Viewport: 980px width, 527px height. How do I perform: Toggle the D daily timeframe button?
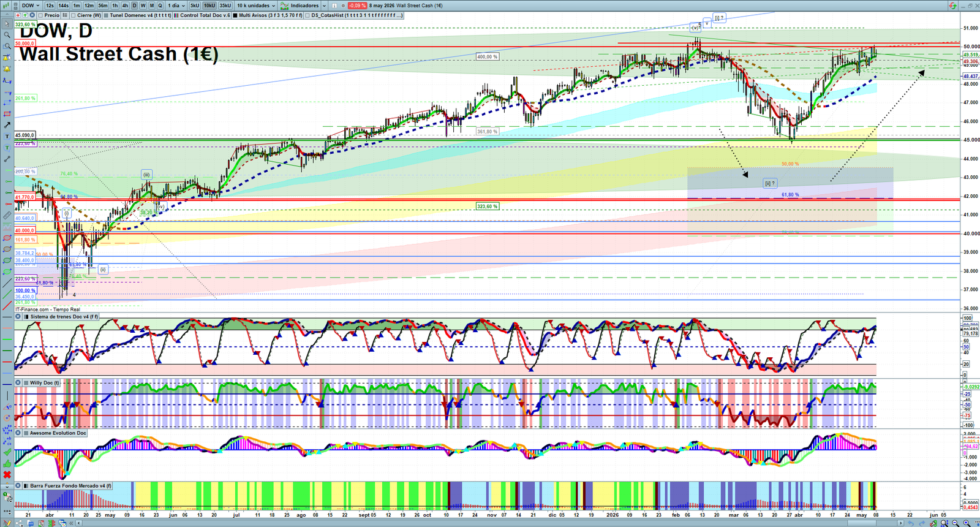[x=135, y=6]
